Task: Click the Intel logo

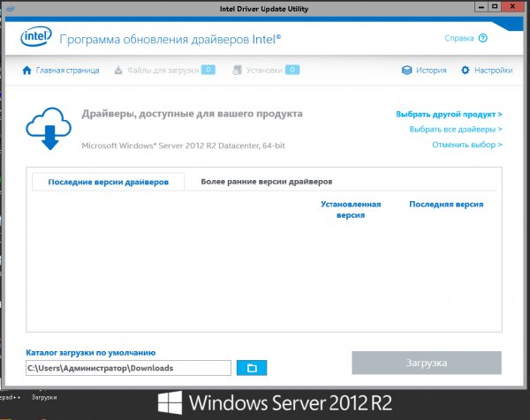Action: tap(36, 37)
